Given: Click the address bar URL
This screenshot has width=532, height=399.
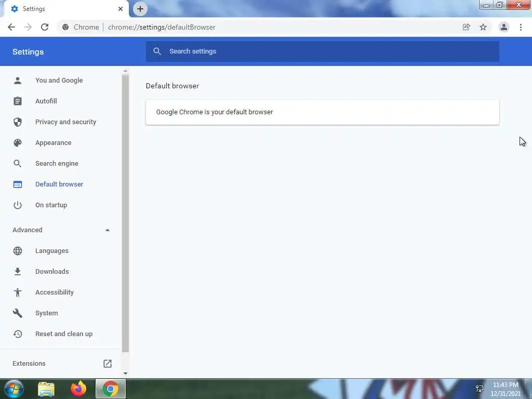Looking at the screenshot, I should coord(162,27).
